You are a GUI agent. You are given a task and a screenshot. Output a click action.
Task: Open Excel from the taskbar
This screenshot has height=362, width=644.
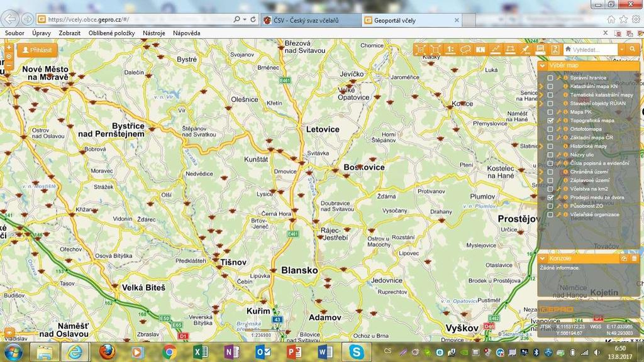201,352
